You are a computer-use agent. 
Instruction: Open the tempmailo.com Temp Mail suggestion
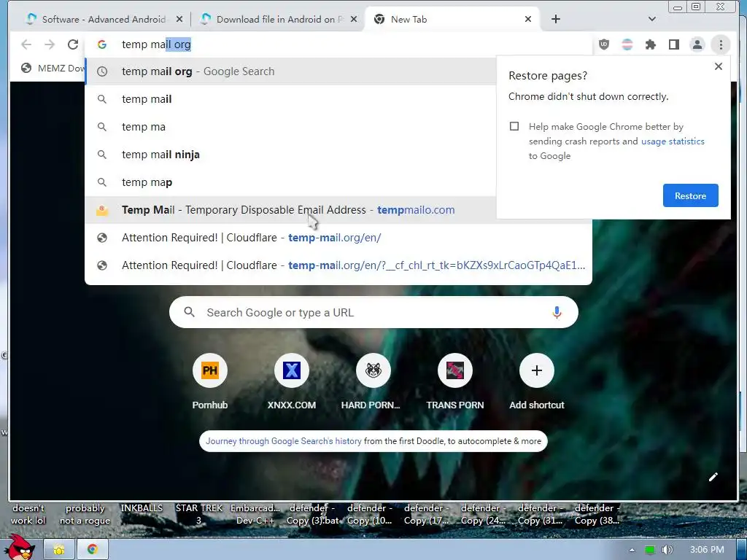290,210
